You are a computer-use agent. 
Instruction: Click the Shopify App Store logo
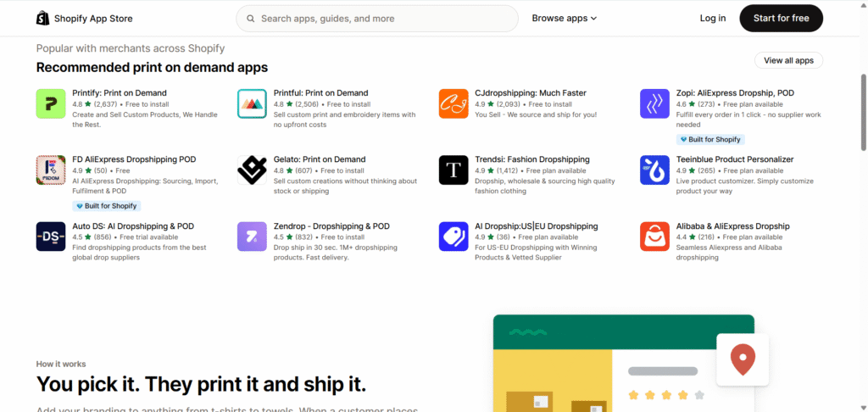[x=85, y=19]
